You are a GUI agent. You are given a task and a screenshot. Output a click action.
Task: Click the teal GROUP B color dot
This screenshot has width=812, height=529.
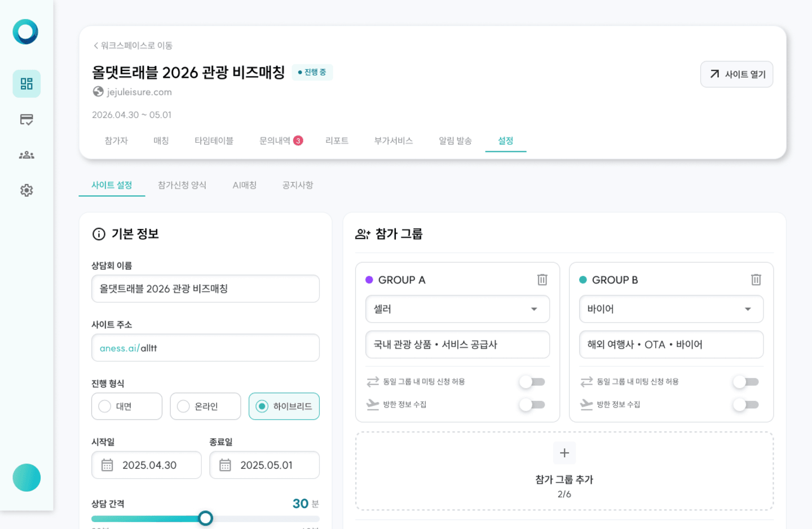[x=583, y=280]
